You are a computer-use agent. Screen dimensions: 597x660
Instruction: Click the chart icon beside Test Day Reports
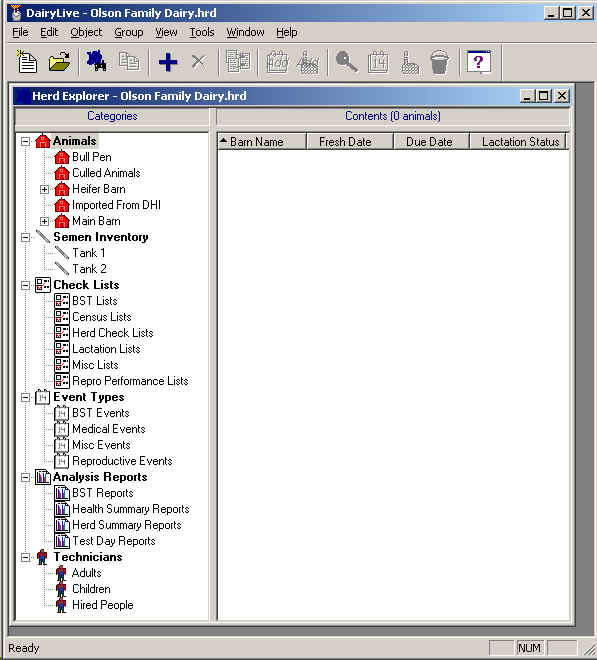pyautogui.click(x=62, y=541)
